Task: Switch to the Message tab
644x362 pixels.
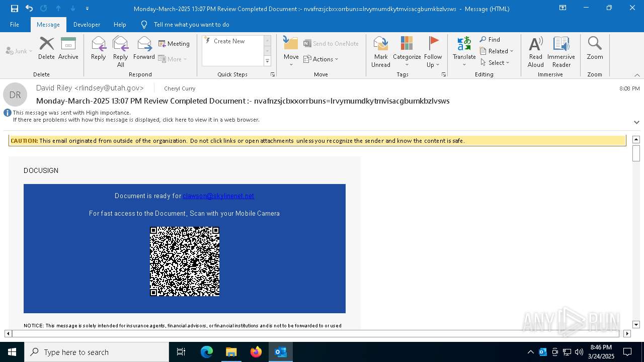Action: pyautogui.click(x=48, y=25)
